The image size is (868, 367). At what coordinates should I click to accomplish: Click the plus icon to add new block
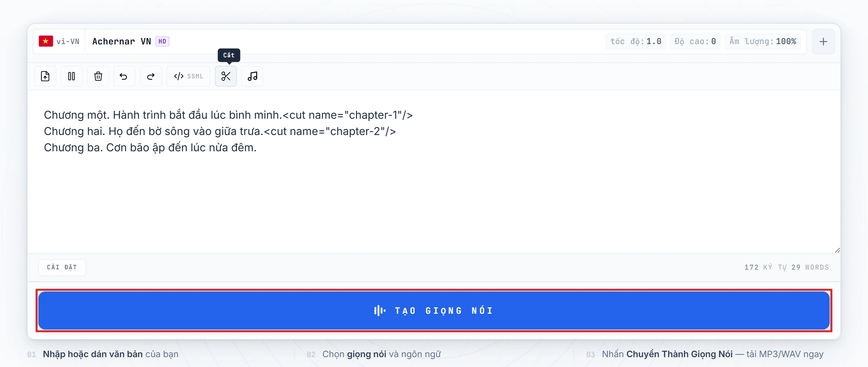click(824, 41)
